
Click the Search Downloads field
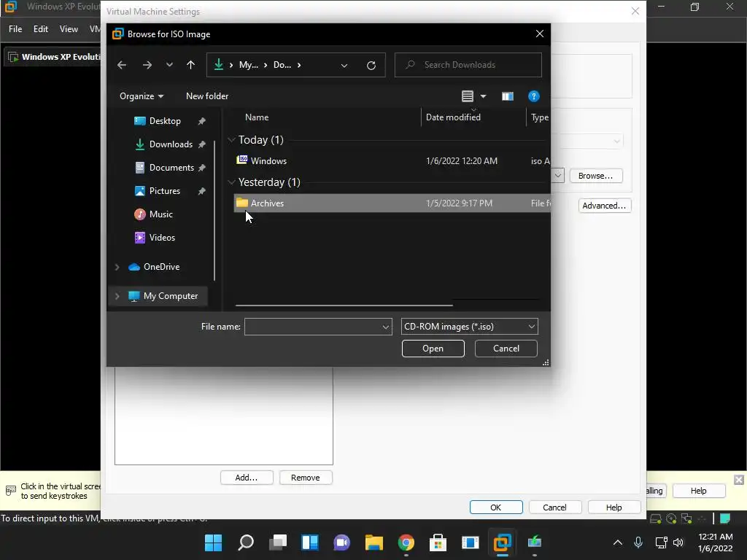(x=468, y=65)
